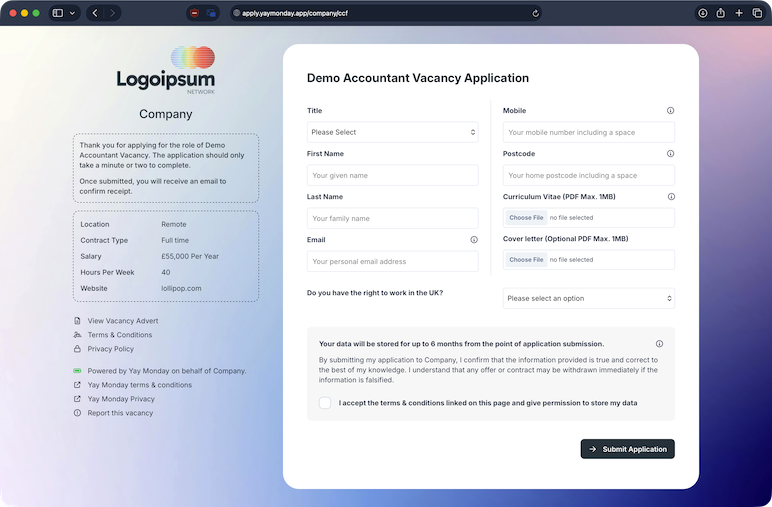Open the Safari share icon
The image size is (772, 507).
click(x=721, y=13)
